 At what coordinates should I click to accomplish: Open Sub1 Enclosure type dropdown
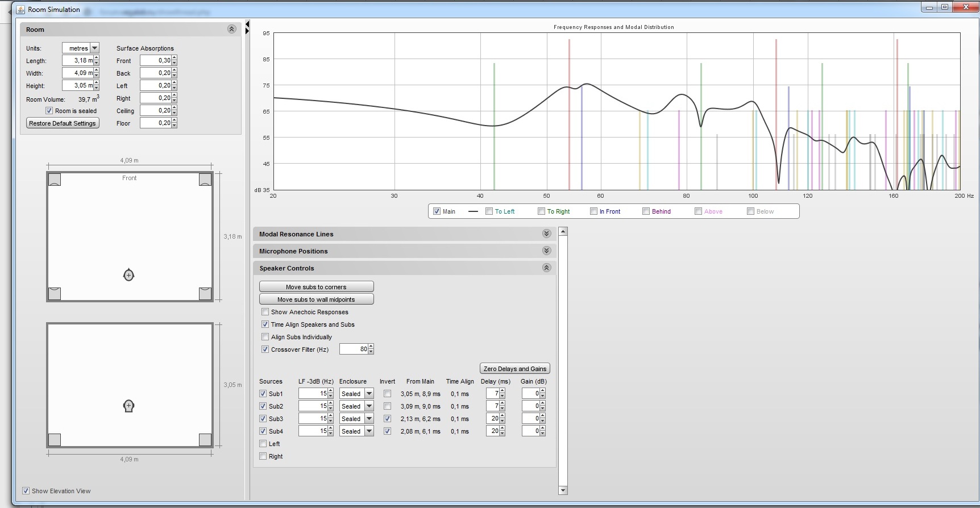coord(369,394)
